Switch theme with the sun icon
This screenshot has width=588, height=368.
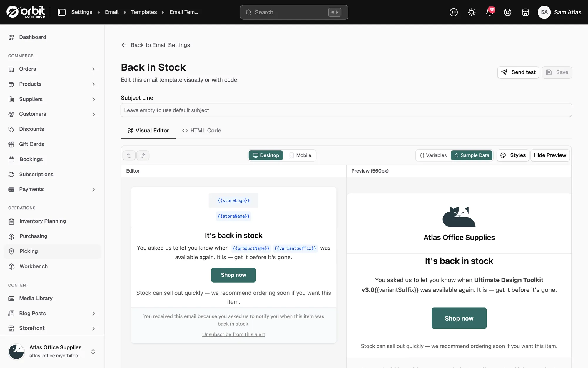[x=472, y=12]
